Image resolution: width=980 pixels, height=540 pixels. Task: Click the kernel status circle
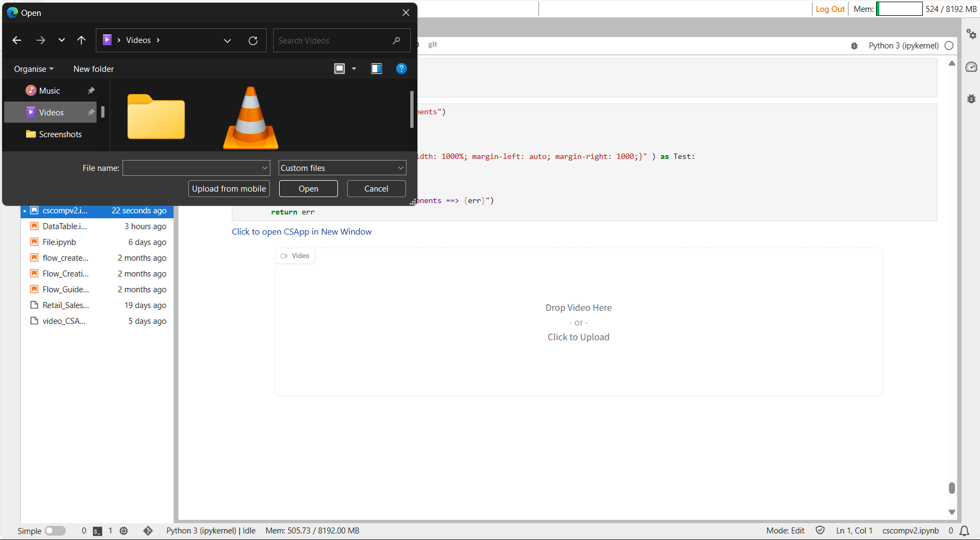[x=949, y=46]
